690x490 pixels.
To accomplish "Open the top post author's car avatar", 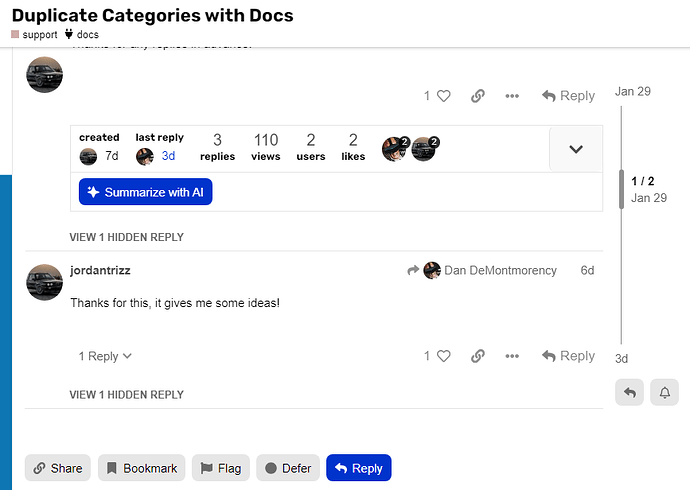I will coord(44,75).
